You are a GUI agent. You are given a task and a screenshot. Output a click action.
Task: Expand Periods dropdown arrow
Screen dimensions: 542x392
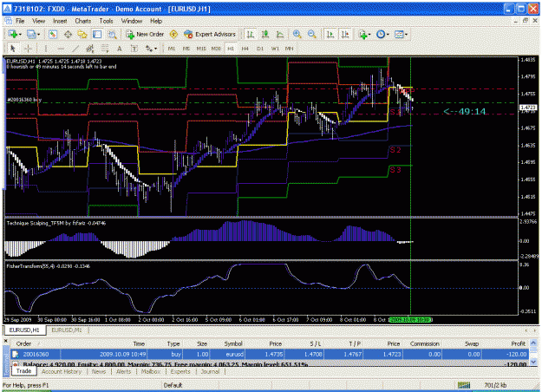[388, 35]
